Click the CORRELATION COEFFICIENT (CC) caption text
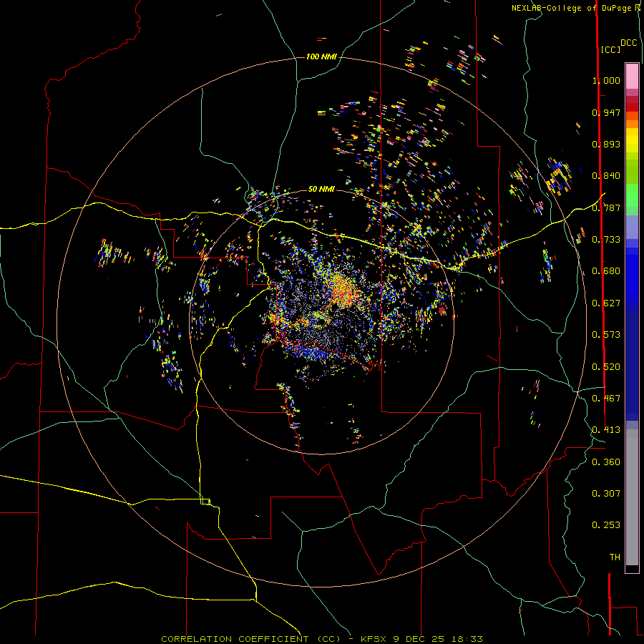The height and width of the screenshot is (644, 644). [250, 639]
